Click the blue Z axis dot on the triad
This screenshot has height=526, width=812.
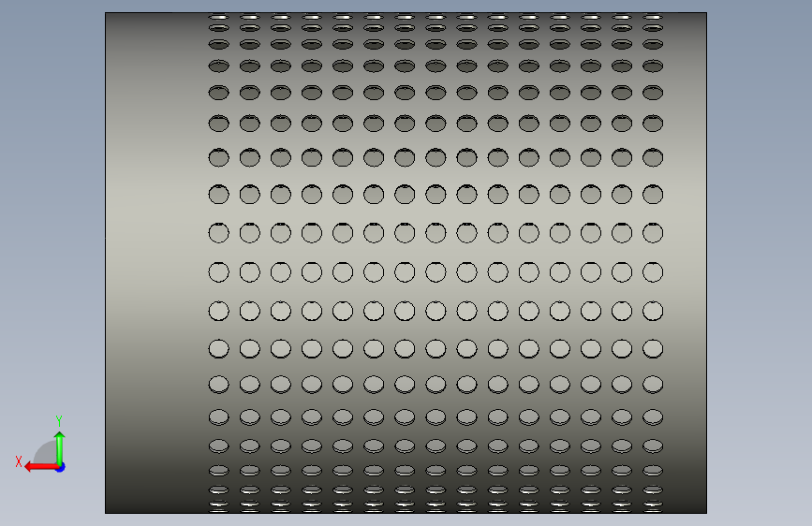(61, 467)
